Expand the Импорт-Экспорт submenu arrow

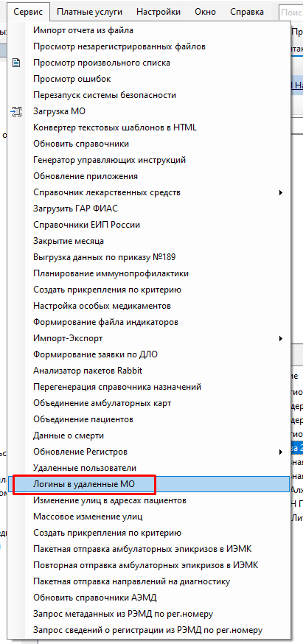click(281, 339)
